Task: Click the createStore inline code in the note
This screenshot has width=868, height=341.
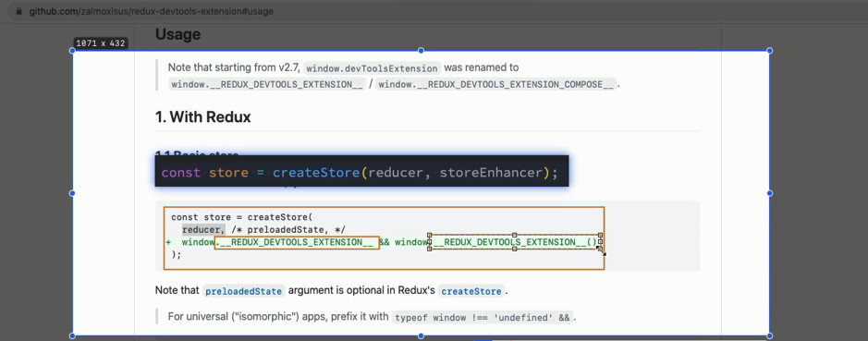Action: click(x=471, y=291)
